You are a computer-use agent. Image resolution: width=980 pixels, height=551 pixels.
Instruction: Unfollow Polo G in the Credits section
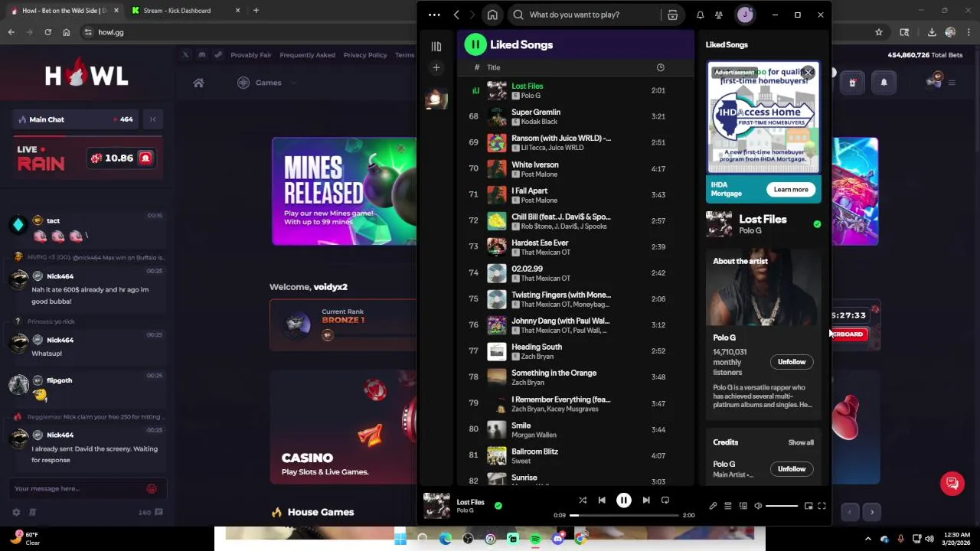pos(792,469)
